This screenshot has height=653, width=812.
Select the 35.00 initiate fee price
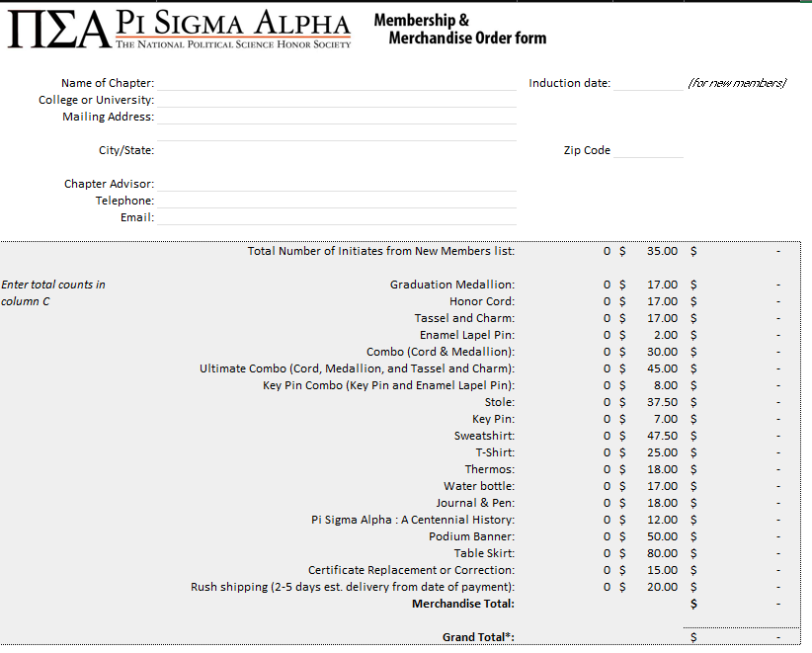[662, 251]
